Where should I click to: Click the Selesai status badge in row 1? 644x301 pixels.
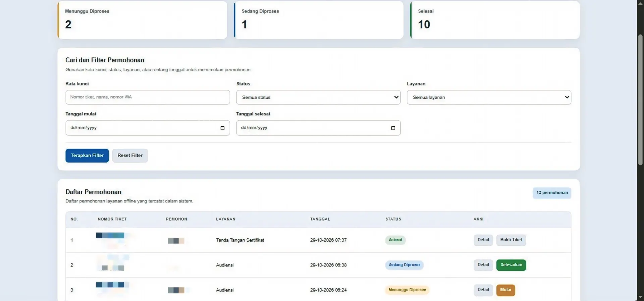click(395, 240)
